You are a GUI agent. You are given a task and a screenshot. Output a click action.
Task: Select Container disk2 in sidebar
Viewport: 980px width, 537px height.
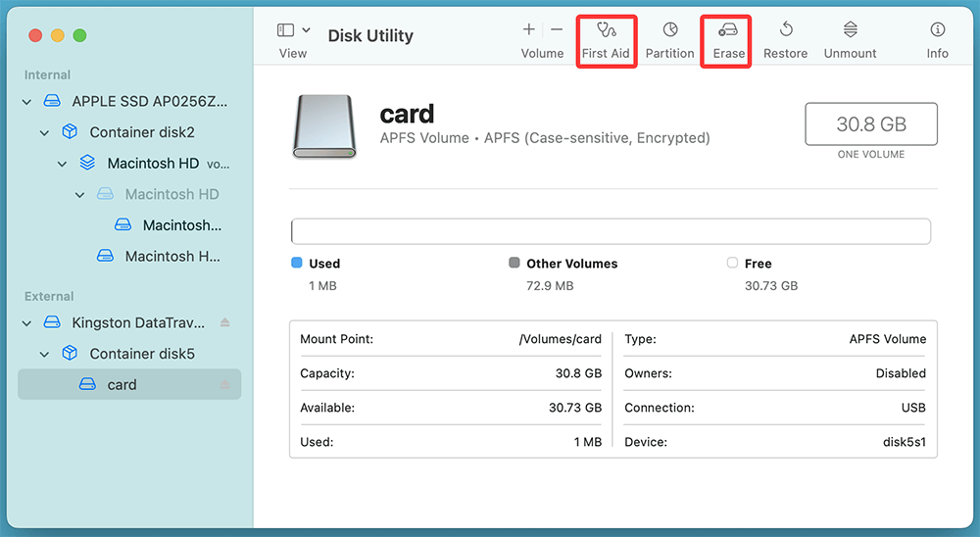pos(130,132)
